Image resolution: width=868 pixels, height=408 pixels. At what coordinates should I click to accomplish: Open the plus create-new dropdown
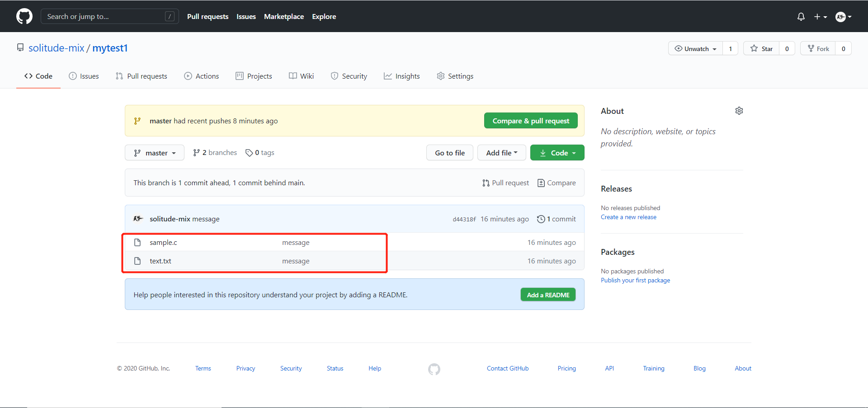[x=821, y=17]
